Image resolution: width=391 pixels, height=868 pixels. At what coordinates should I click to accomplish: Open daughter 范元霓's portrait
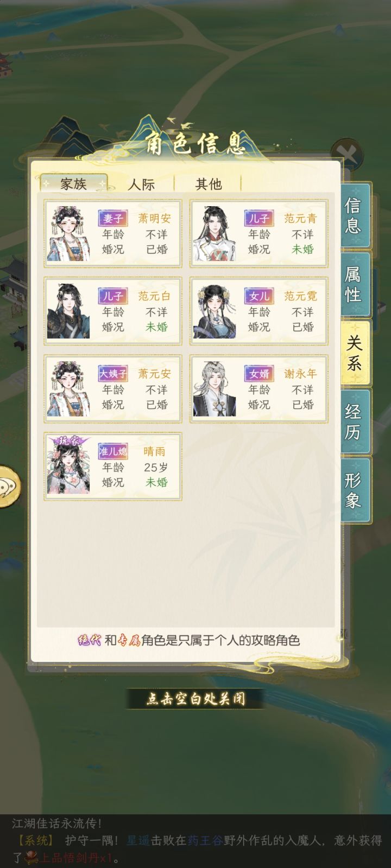coord(215,311)
